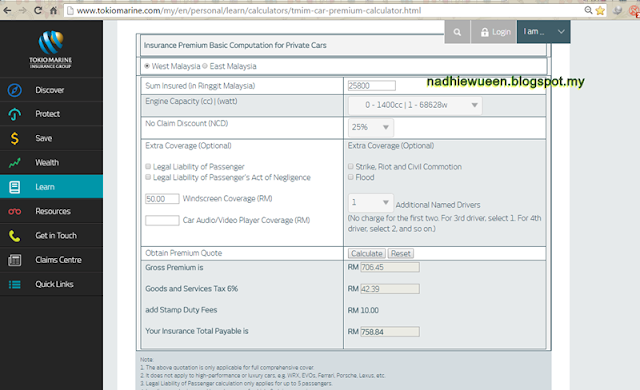Screen dimensions: 640x390
Task: Open the Discover menu item
Action: pyautogui.click(x=51, y=90)
